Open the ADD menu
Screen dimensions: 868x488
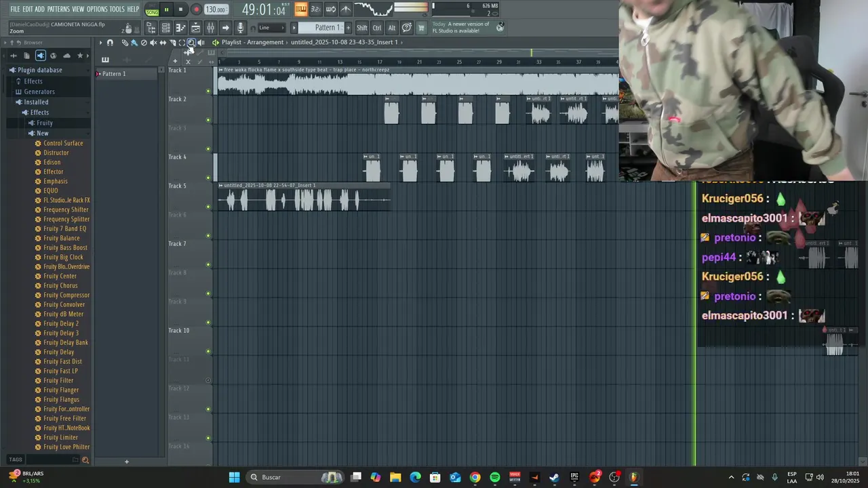click(40, 9)
